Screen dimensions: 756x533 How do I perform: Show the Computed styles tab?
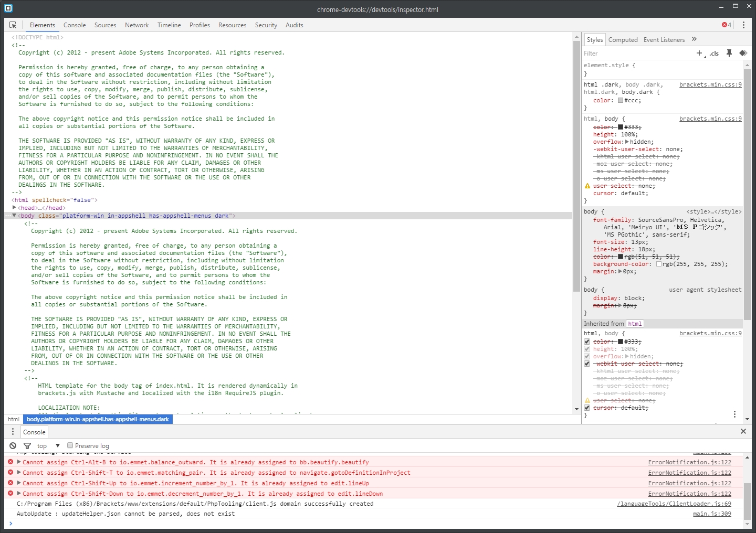(623, 40)
